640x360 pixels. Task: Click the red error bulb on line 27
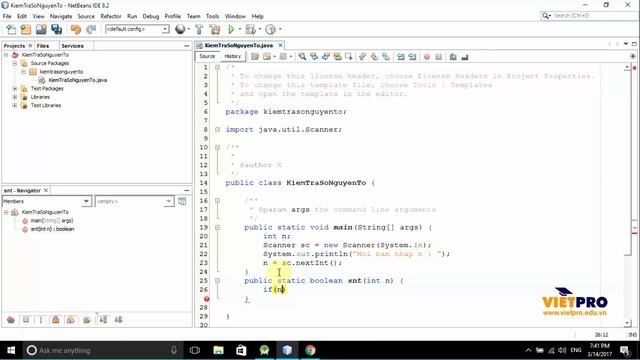(207, 299)
